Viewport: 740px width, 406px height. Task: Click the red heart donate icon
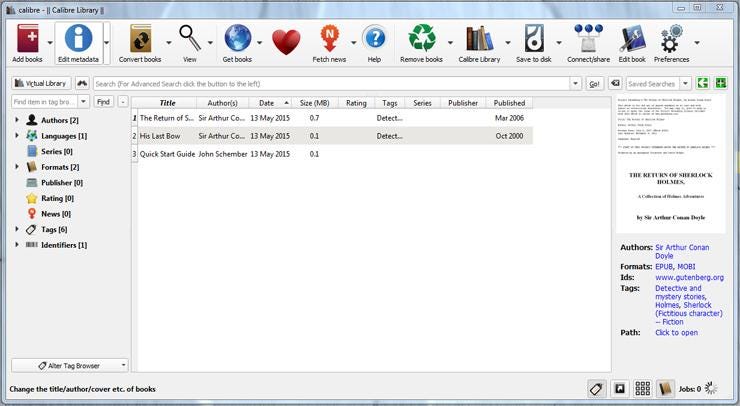point(286,42)
